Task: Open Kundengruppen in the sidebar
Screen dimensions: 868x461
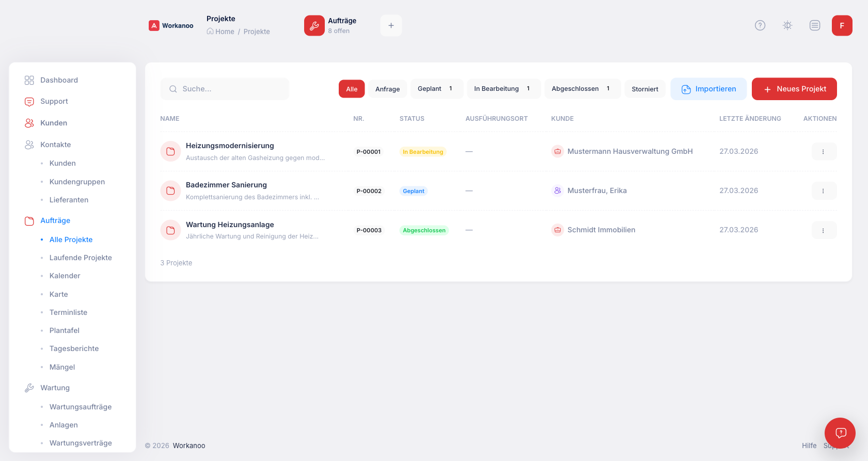Action: (77, 182)
